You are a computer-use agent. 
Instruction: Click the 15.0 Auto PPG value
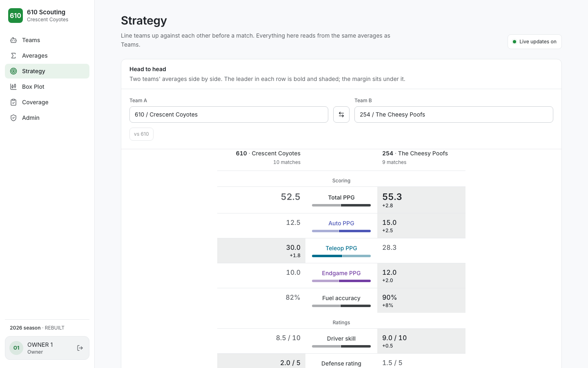coord(389,222)
